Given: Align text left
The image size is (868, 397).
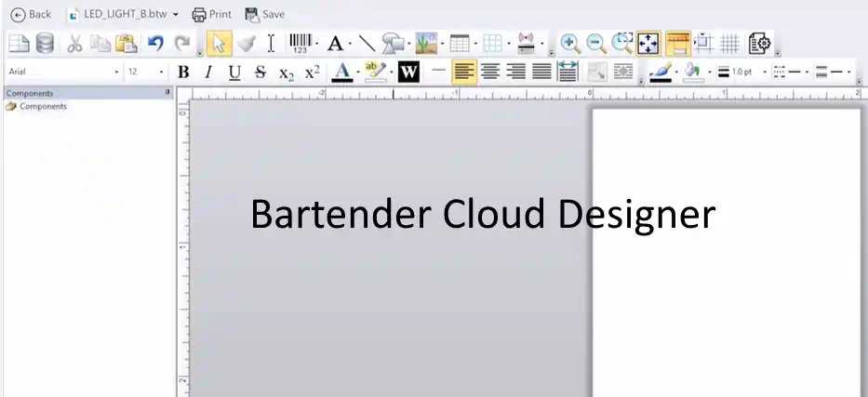Looking at the screenshot, I should pyautogui.click(x=464, y=72).
